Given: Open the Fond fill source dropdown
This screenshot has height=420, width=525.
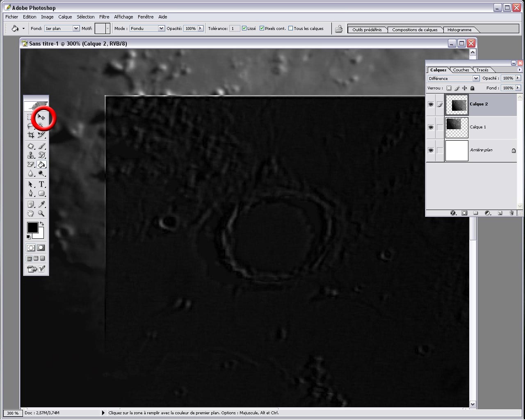Looking at the screenshot, I should pyautogui.click(x=76, y=28).
